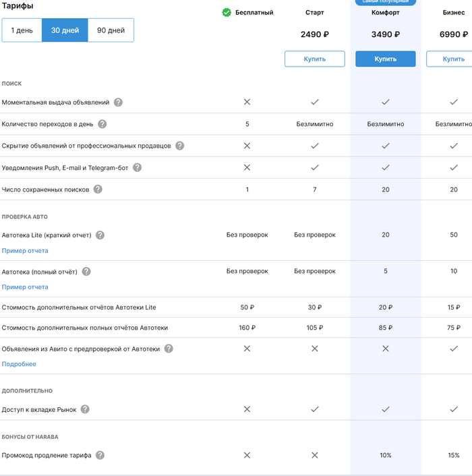This screenshot has height=476, width=472.
Task: Open Пример отчета link under Автотека полный отчёт
Action: point(25,287)
